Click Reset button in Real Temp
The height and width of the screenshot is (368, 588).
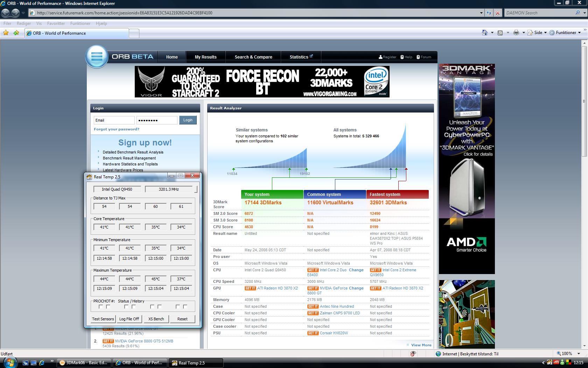coord(182,319)
